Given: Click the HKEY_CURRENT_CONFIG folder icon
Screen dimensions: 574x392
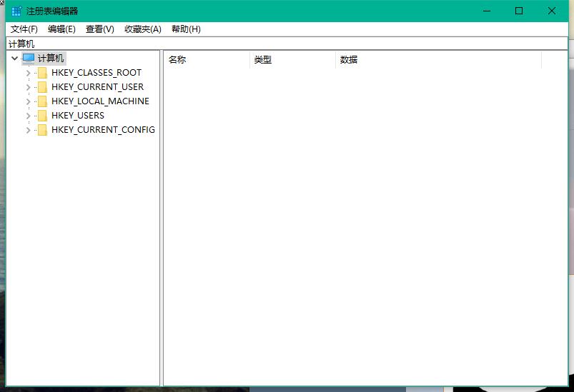Looking at the screenshot, I should (x=42, y=130).
